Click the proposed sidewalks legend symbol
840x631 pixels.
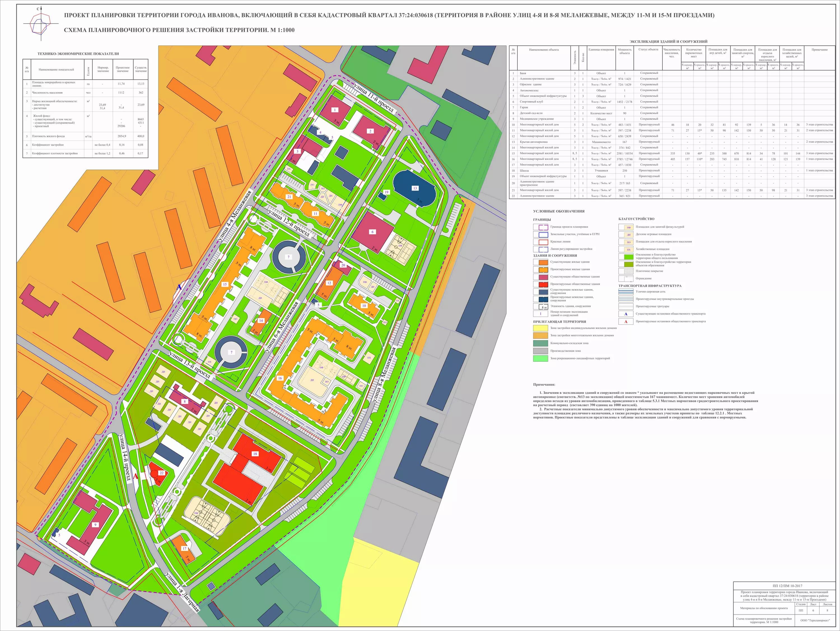(626, 306)
